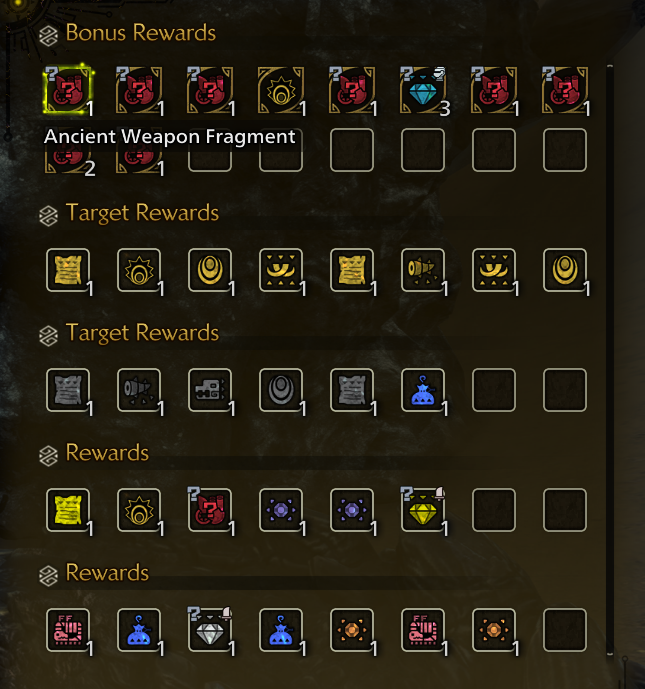
Task: Select the bright yellow hide in Rewards
Action: pyautogui.click(x=68, y=510)
